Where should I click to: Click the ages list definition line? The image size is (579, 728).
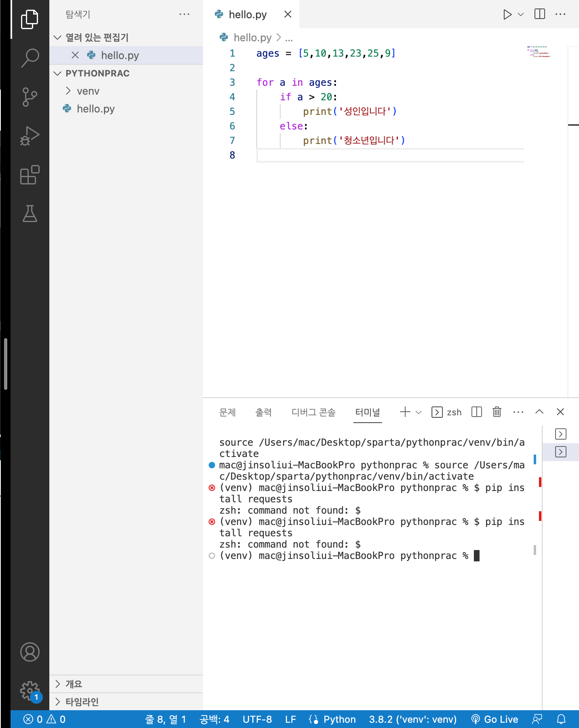coord(326,53)
